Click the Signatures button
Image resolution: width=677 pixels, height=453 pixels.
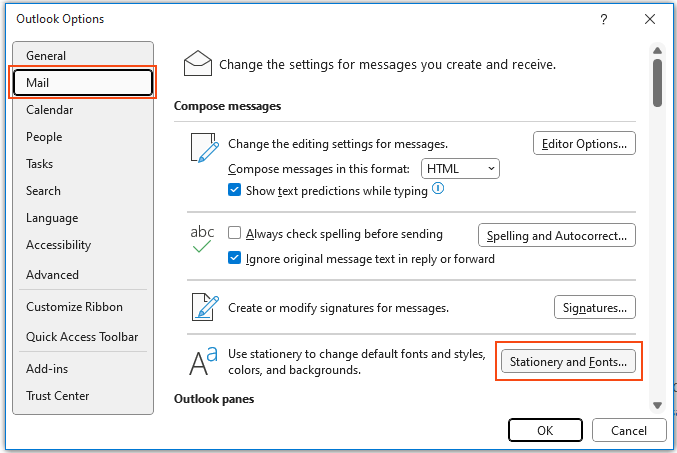click(595, 307)
